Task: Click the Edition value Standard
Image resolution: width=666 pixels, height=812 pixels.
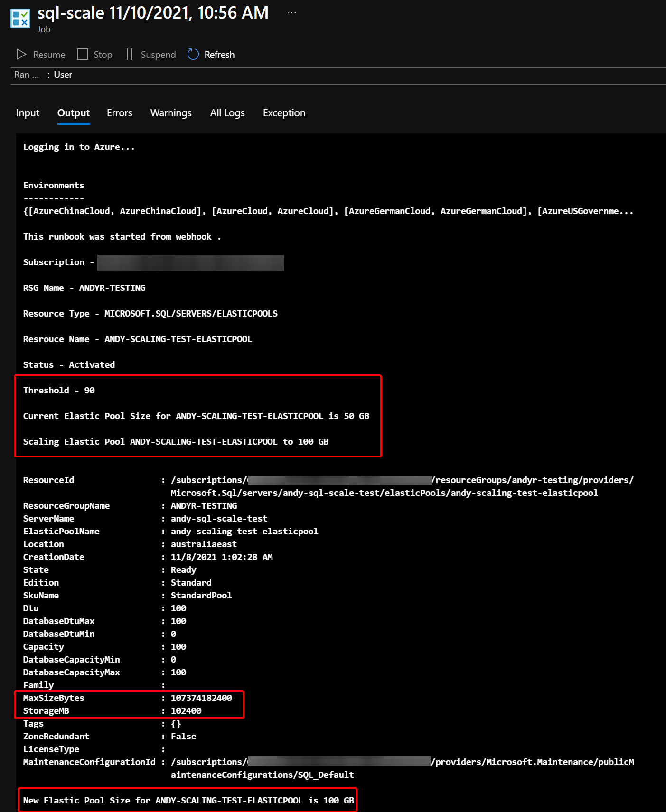Action: click(x=191, y=583)
